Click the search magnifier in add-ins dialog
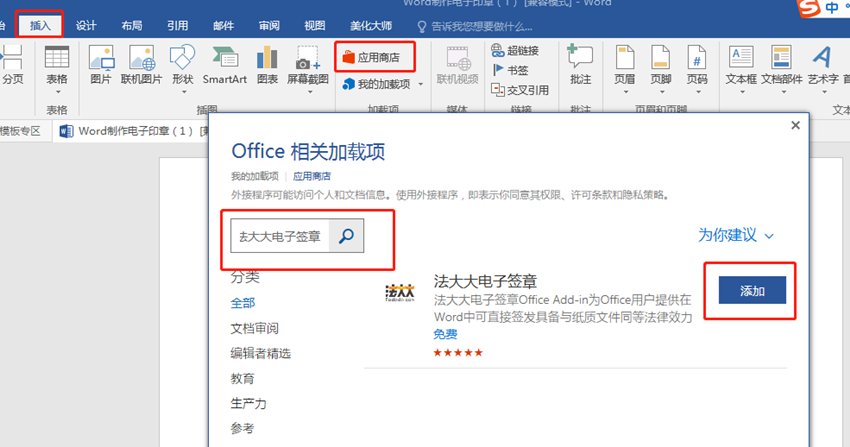This screenshot has width=850, height=447. (x=346, y=236)
